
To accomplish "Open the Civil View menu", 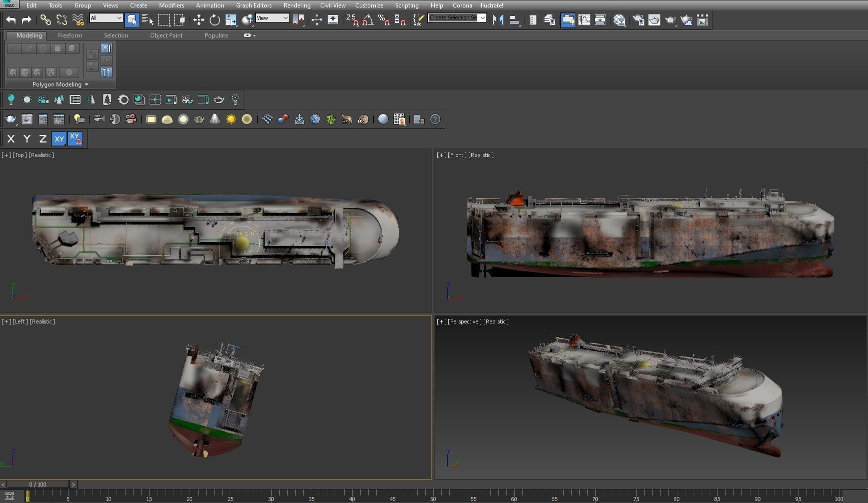I will click(333, 5).
